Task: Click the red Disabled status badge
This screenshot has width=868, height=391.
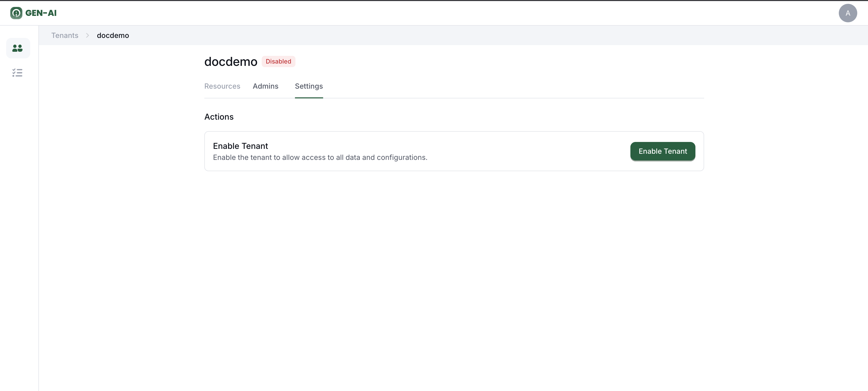Action: (x=278, y=61)
